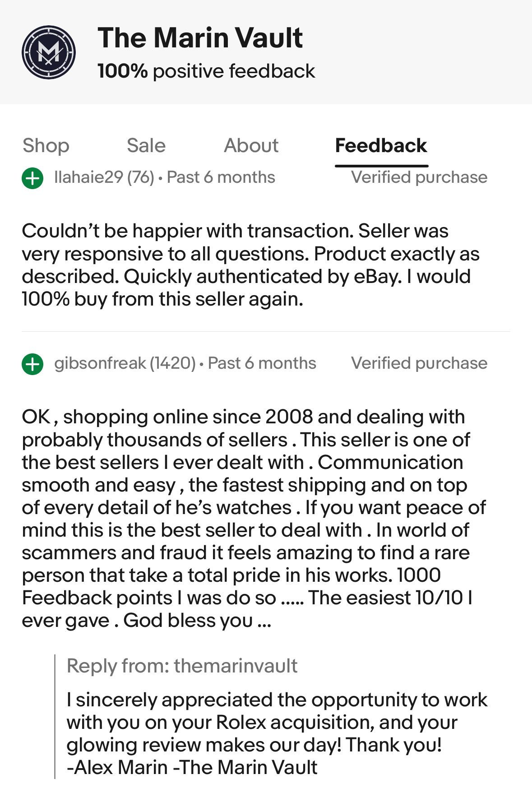Click The Marin Vault store name

pyautogui.click(x=200, y=37)
